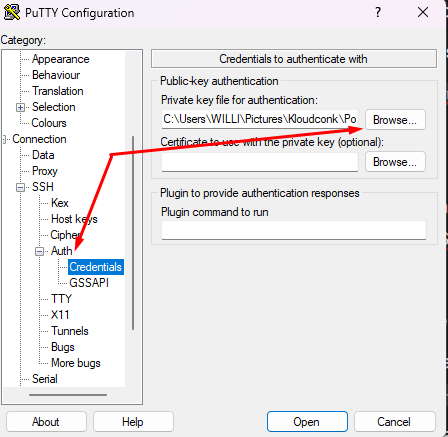This screenshot has width=448, height=437.
Task: Collapse the Auth tree node
Action: coord(39,251)
